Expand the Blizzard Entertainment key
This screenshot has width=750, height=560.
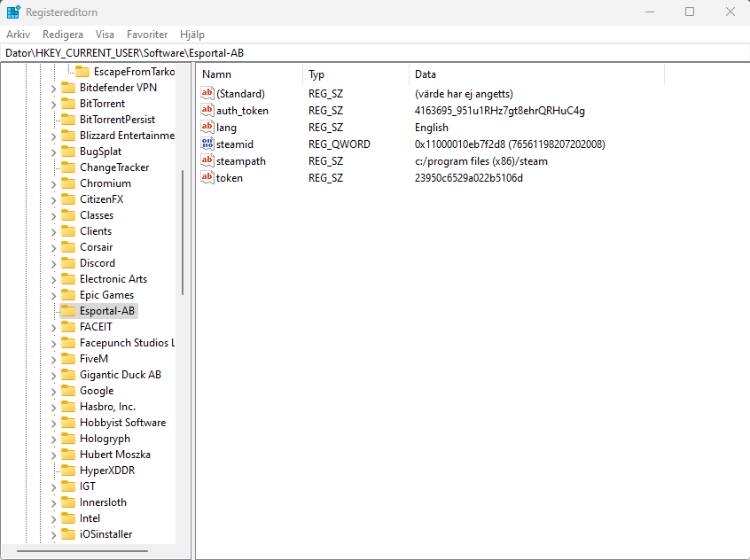pos(53,136)
